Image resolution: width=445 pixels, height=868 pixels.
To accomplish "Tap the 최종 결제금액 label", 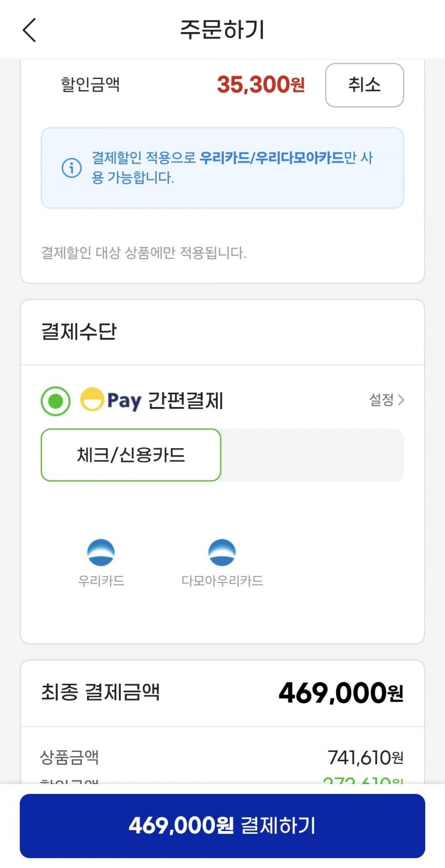I will click(x=100, y=692).
